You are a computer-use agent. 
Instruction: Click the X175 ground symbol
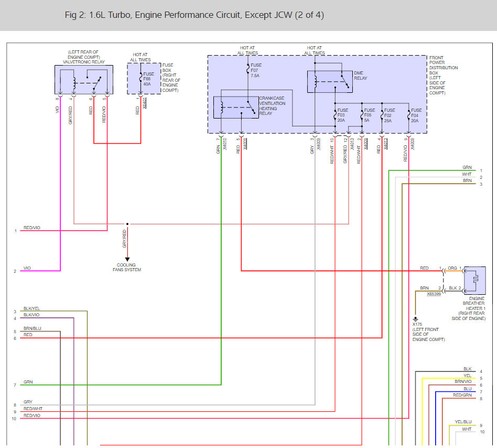416,319
